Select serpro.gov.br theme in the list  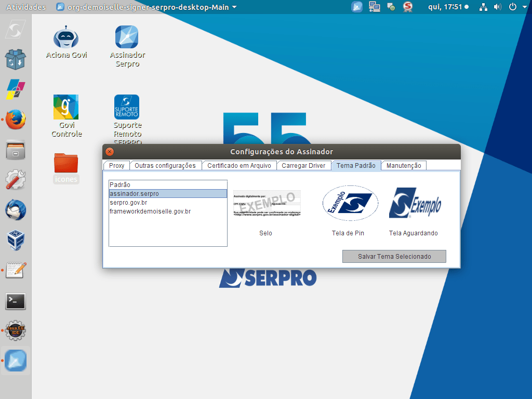pos(128,203)
